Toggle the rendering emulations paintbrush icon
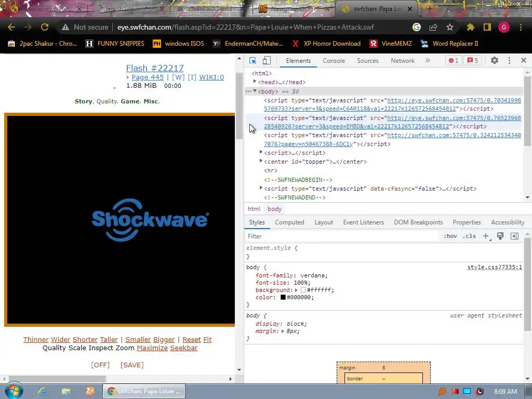 (x=500, y=236)
